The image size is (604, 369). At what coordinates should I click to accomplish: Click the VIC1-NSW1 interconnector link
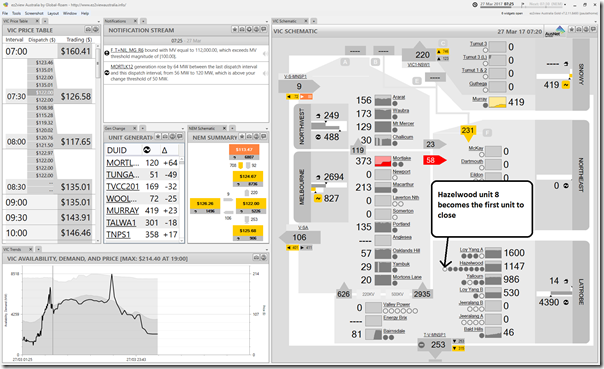[419, 65]
